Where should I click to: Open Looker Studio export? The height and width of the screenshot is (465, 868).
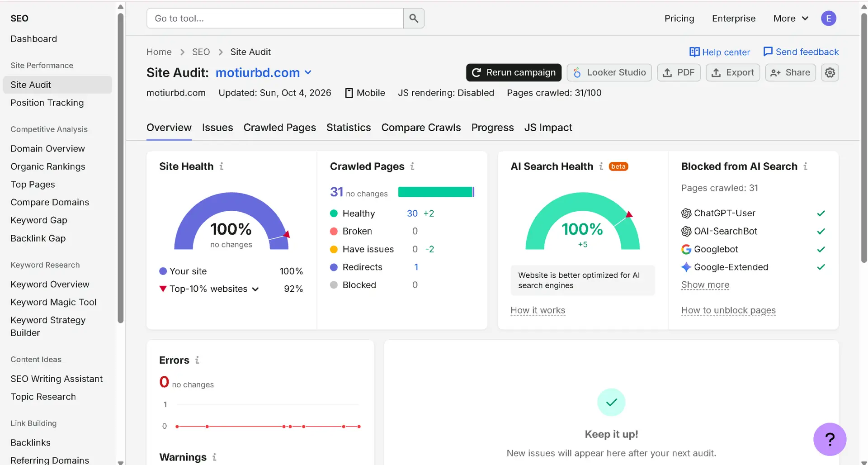click(609, 72)
